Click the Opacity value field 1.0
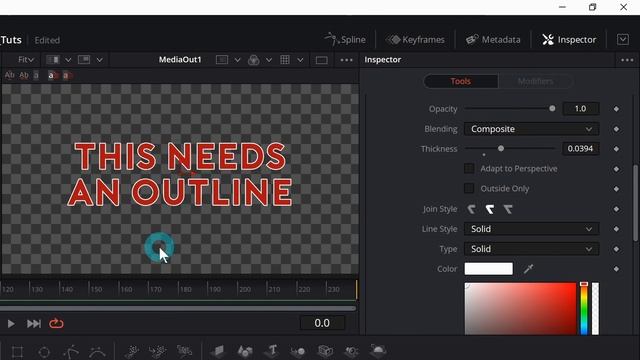This screenshot has height=360, width=640. tap(580, 109)
